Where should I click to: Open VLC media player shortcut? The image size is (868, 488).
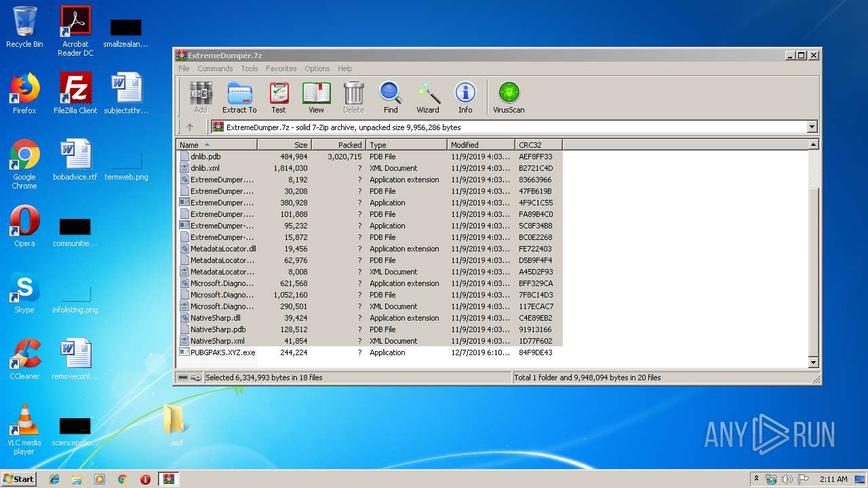[x=24, y=430]
